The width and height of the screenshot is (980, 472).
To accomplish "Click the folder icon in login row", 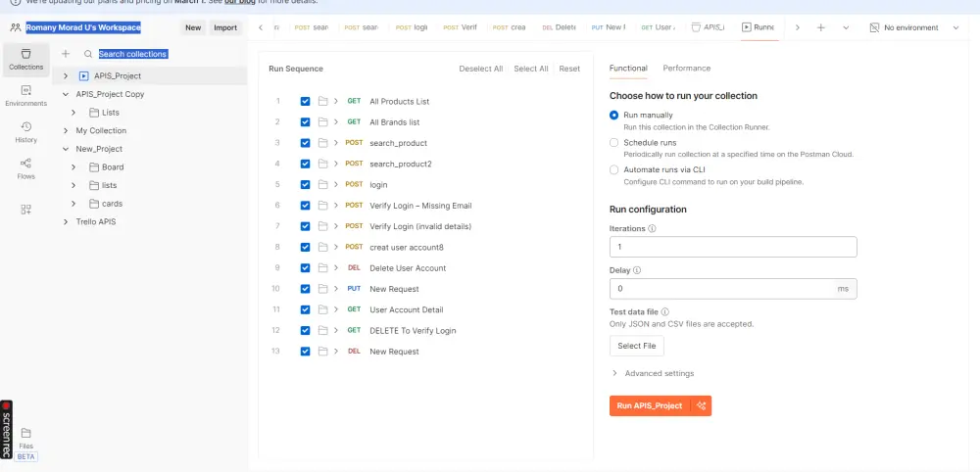I will coord(322,185).
